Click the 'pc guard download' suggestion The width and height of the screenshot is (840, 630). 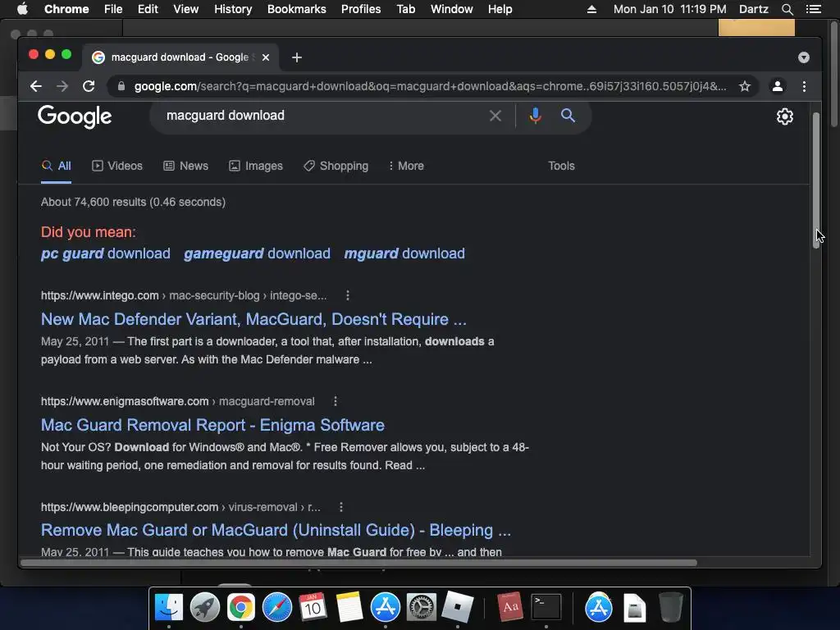[x=106, y=253]
